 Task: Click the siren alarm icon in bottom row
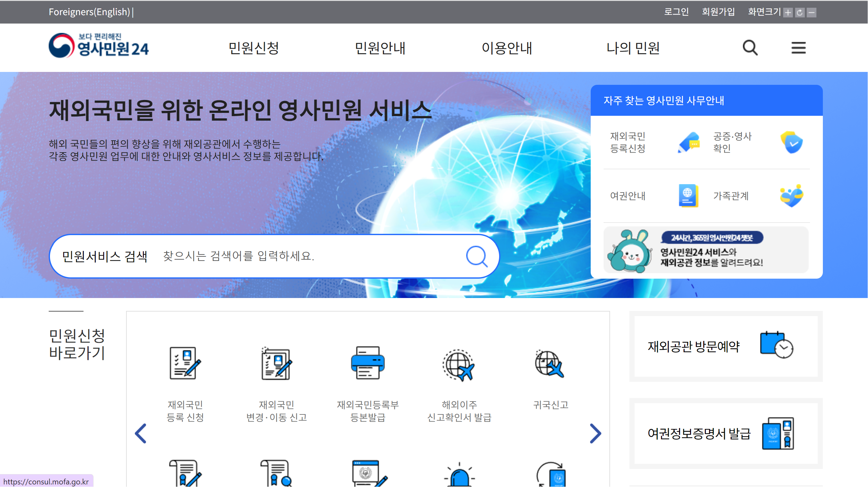(x=459, y=474)
